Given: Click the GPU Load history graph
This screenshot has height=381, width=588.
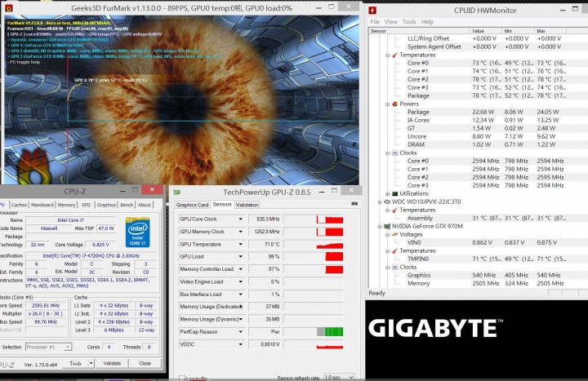Looking at the screenshot, I should point(313,257).
